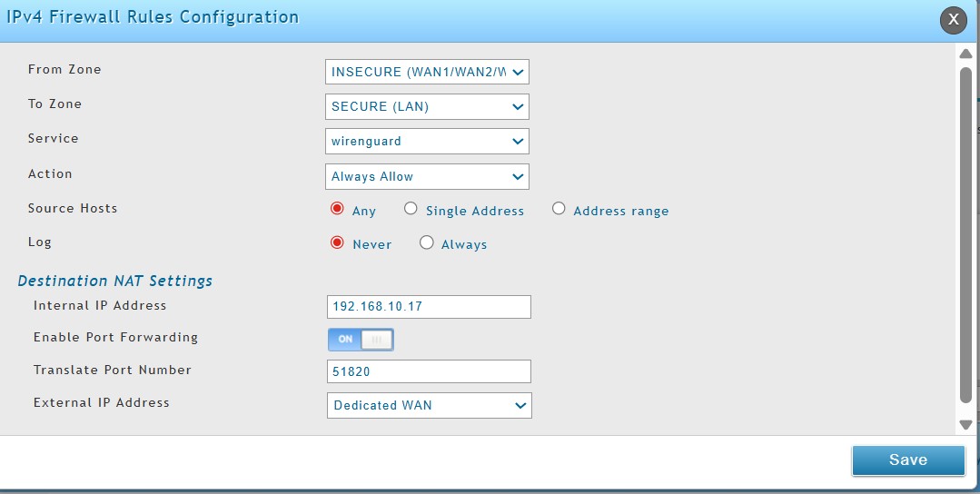Close the firewall rules dialog with X
The height and width of the screenshot is (494, 980).
[x=953, y=19]
